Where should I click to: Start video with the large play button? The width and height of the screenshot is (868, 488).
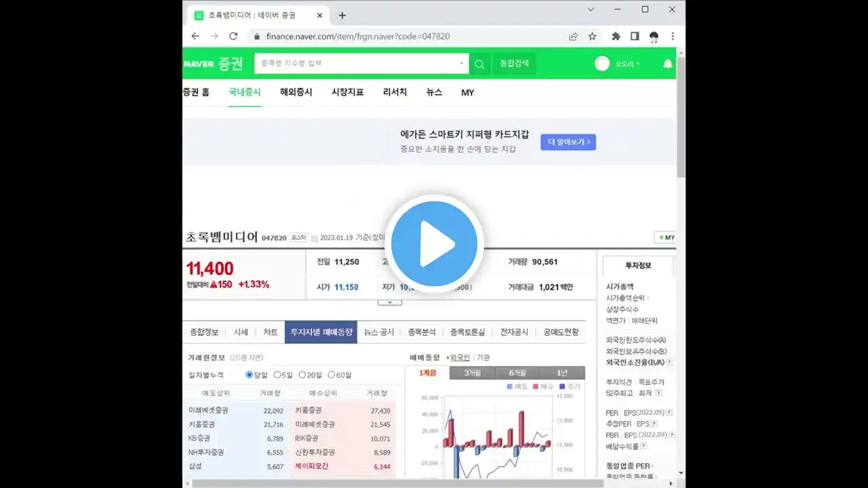434,244
